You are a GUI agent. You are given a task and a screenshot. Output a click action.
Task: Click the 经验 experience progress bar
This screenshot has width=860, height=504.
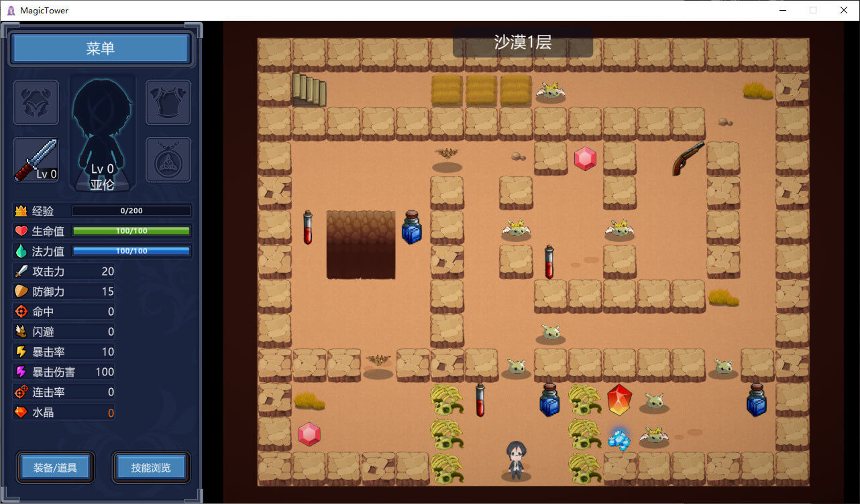(x=131, y=211)
